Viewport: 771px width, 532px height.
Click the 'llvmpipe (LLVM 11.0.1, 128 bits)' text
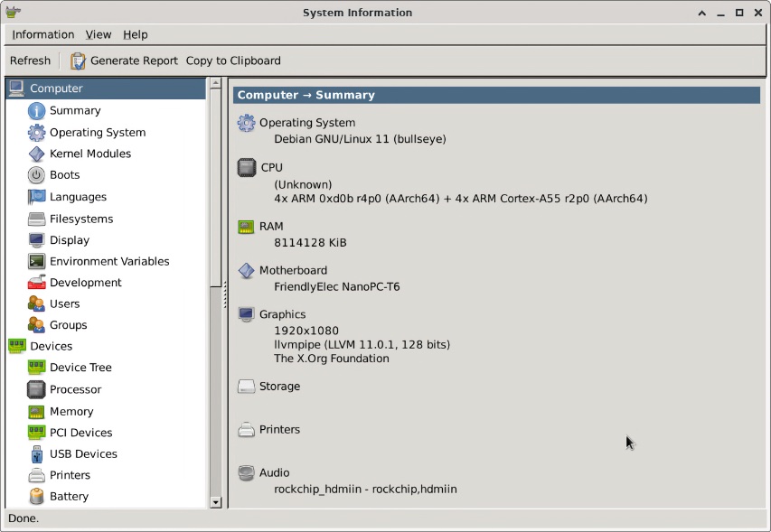pos(362,344)
